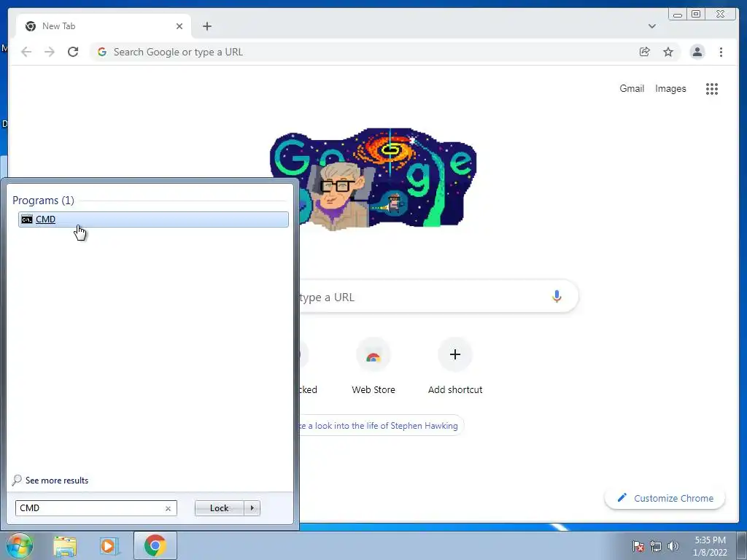Clear the Start menu search box
This screenshot has width=747, height=560.
168,508
